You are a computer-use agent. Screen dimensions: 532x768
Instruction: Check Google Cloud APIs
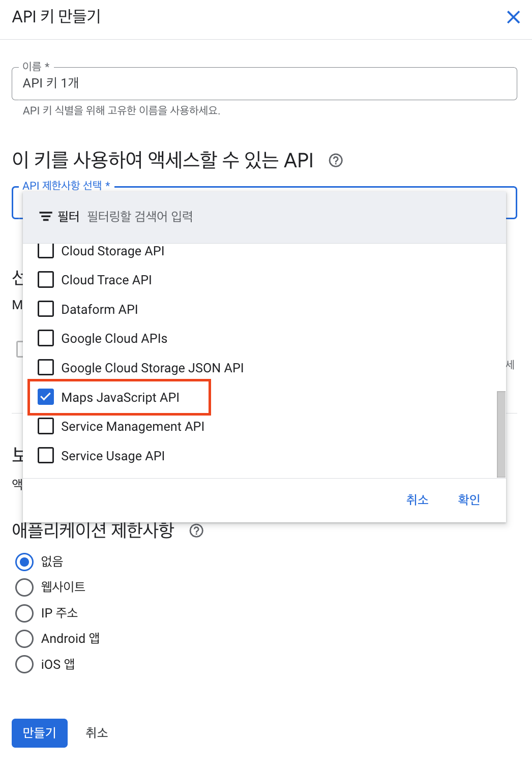45,338
